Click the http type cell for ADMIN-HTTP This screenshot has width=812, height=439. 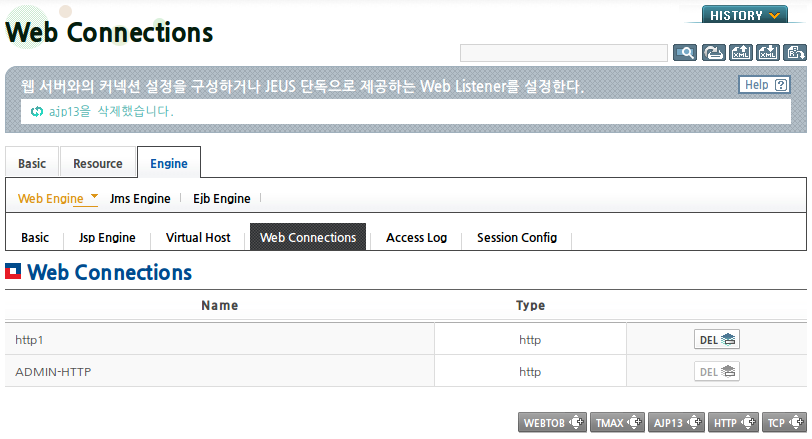530,372
